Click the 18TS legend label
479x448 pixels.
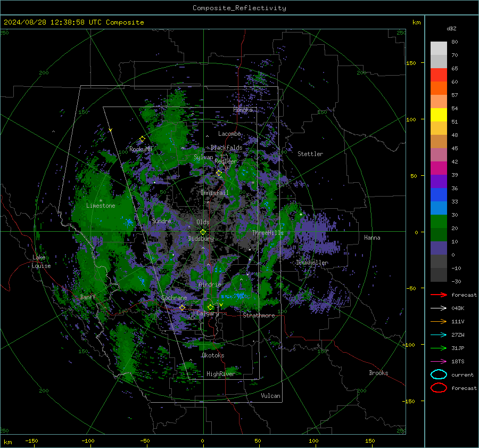point(458,362)
